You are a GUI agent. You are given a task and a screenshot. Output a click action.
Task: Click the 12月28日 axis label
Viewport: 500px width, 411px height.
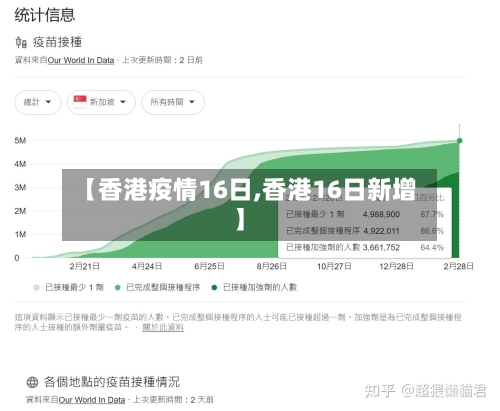pos(396,266)
